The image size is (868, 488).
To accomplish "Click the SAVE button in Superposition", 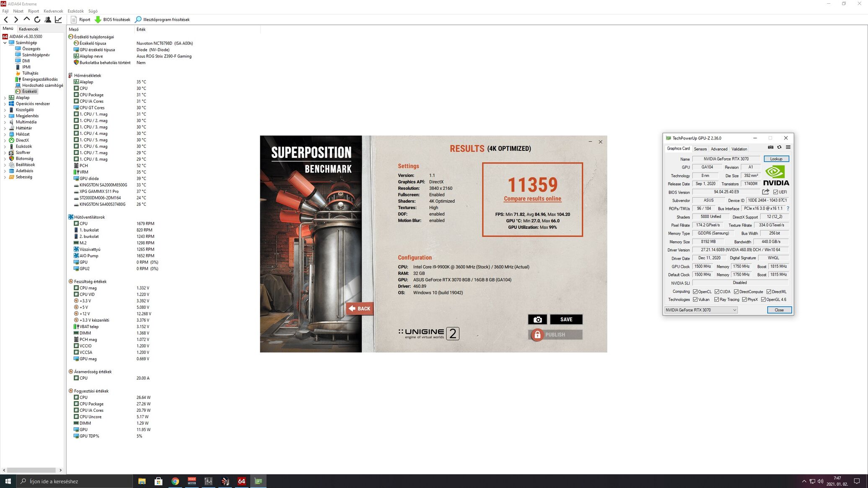I will (566, 320).
